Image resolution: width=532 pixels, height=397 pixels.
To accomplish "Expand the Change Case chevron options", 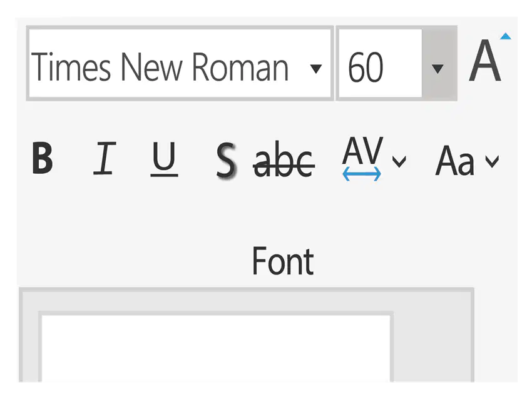I will coord(492,162).
